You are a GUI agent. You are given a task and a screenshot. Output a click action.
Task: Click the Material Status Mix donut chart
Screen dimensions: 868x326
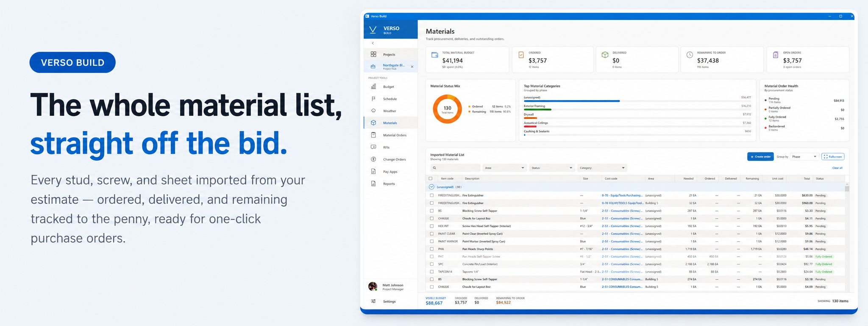(447, 109)
